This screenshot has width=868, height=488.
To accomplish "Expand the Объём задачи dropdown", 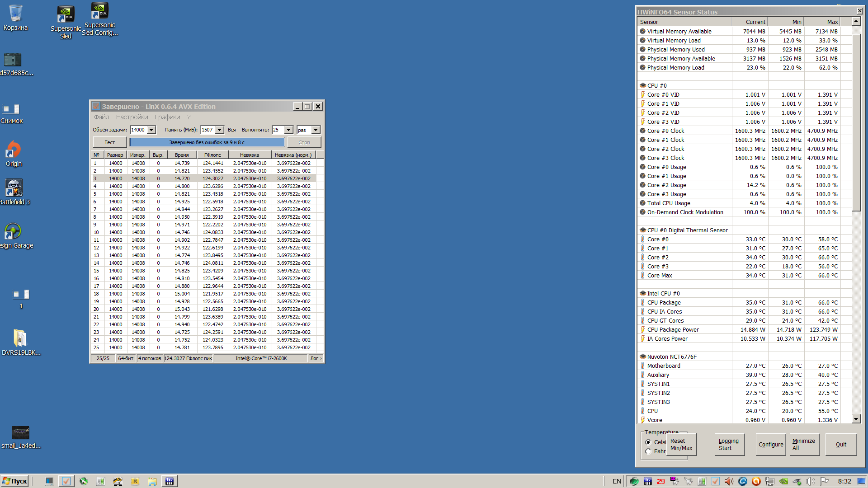I will (x=151, y=130).
